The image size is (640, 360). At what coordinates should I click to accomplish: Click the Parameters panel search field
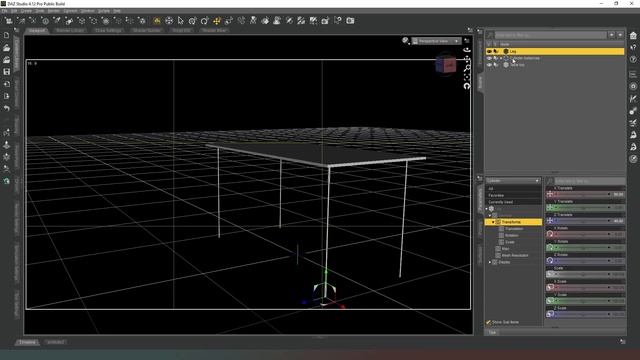589,180
